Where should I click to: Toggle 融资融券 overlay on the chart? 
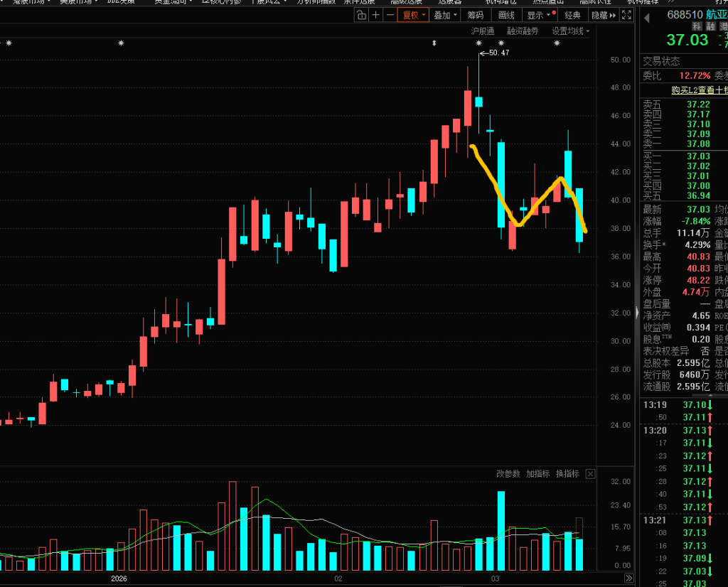coord(523,31)
